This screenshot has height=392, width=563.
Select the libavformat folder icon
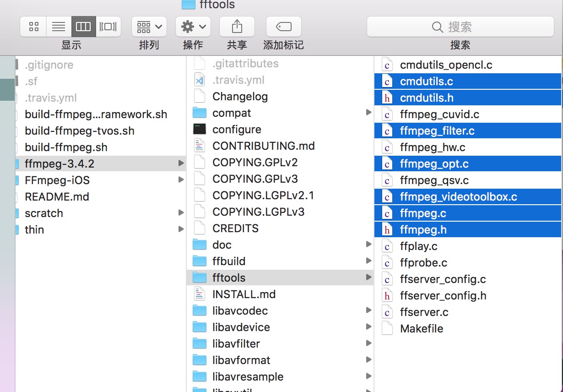200,360
